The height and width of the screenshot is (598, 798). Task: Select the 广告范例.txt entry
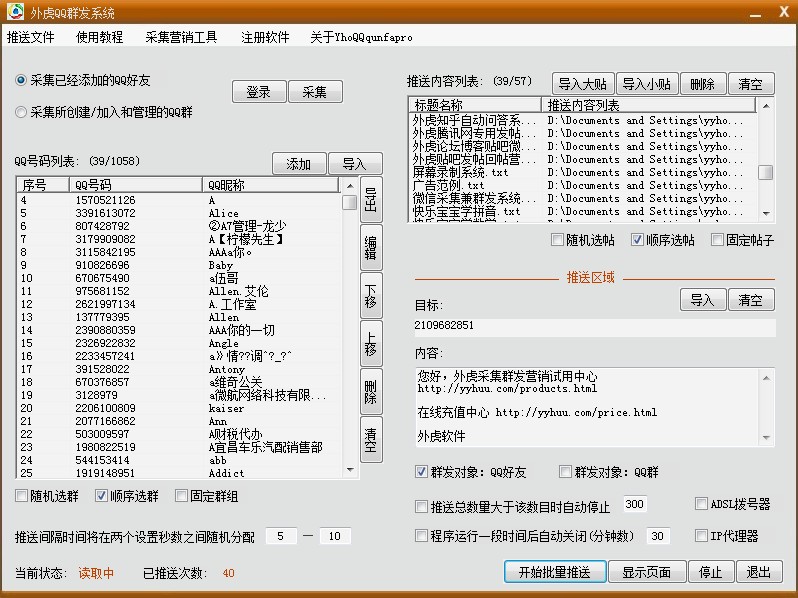(584, 185)
